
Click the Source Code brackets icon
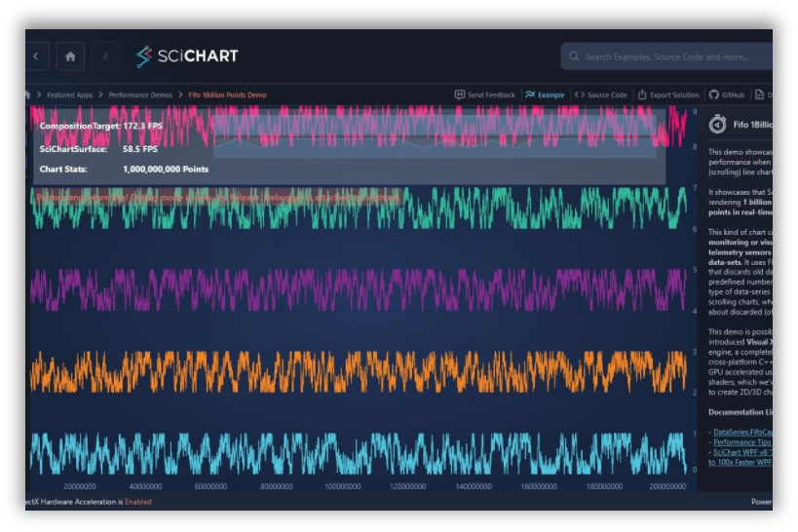pos(579,95)
